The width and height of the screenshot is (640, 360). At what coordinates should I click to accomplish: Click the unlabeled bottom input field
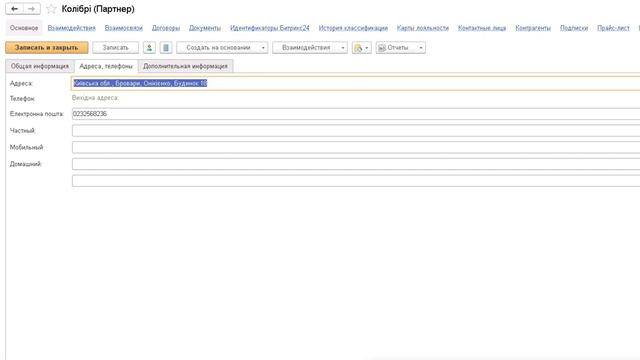(356, 181)
